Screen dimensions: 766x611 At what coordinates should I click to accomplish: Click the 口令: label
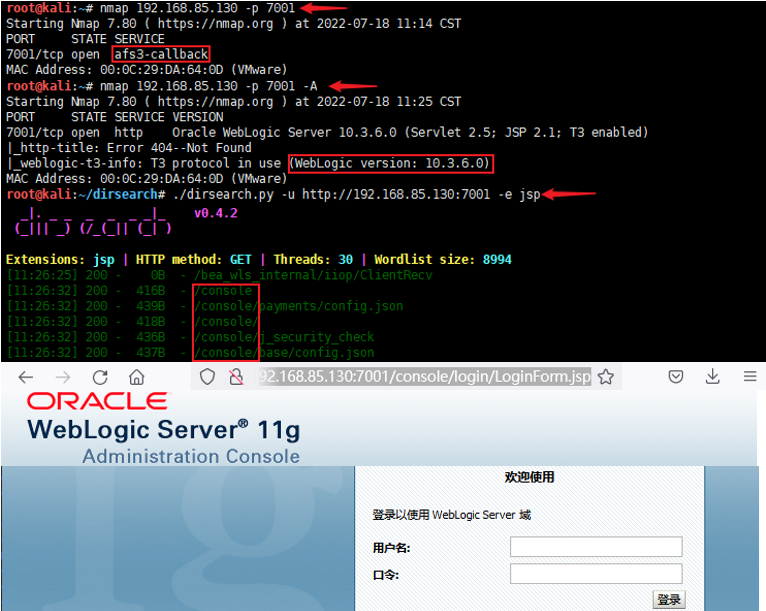[x=385, y=575]
